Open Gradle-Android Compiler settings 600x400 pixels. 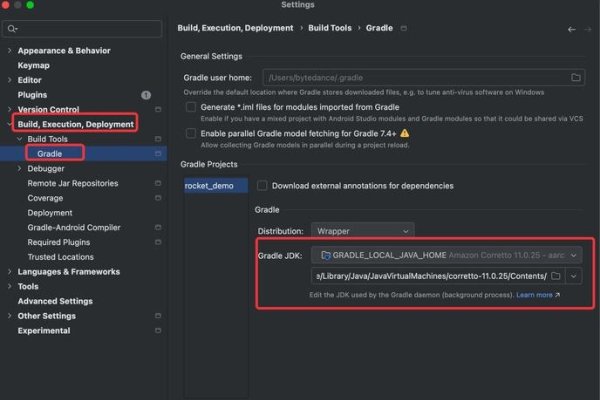(x=74, y=227)
